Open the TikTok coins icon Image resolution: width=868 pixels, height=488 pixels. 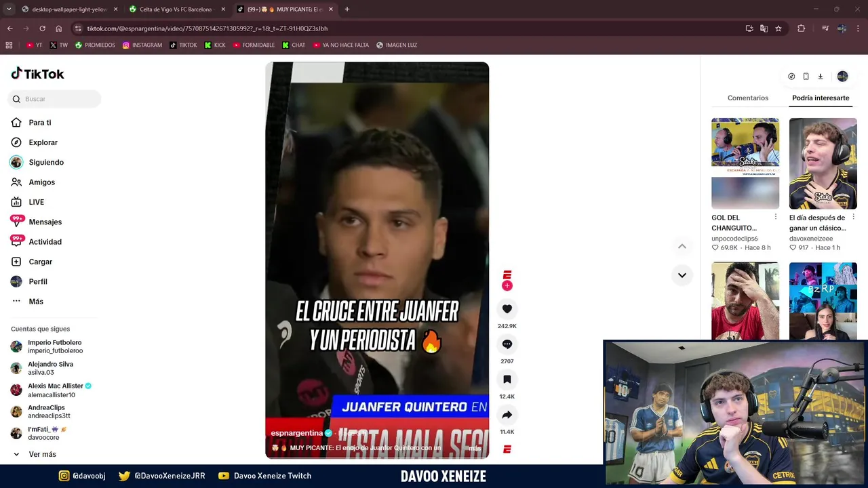(x=791, y=77)
